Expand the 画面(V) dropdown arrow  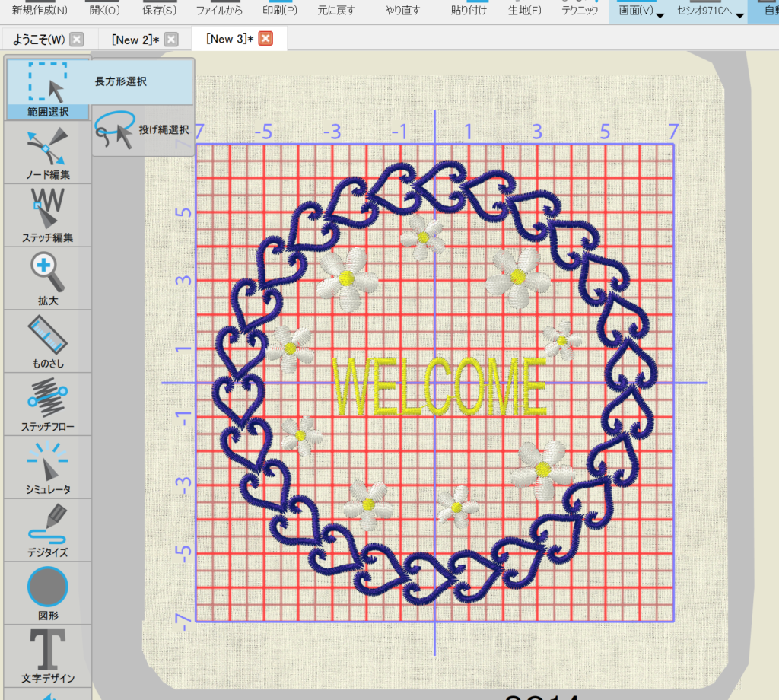pyautogui.click(x=660, y=15)
